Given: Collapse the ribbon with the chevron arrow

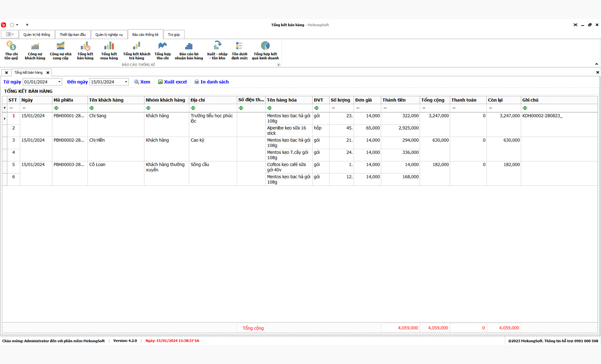Looking at the screenshot, I should (x=596, y=64).
